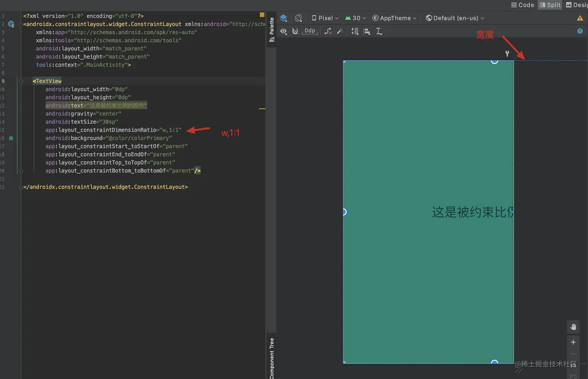The image size is (588, 379).
Task: Click the top constraint handle of TextView
Action: (494, 61)
